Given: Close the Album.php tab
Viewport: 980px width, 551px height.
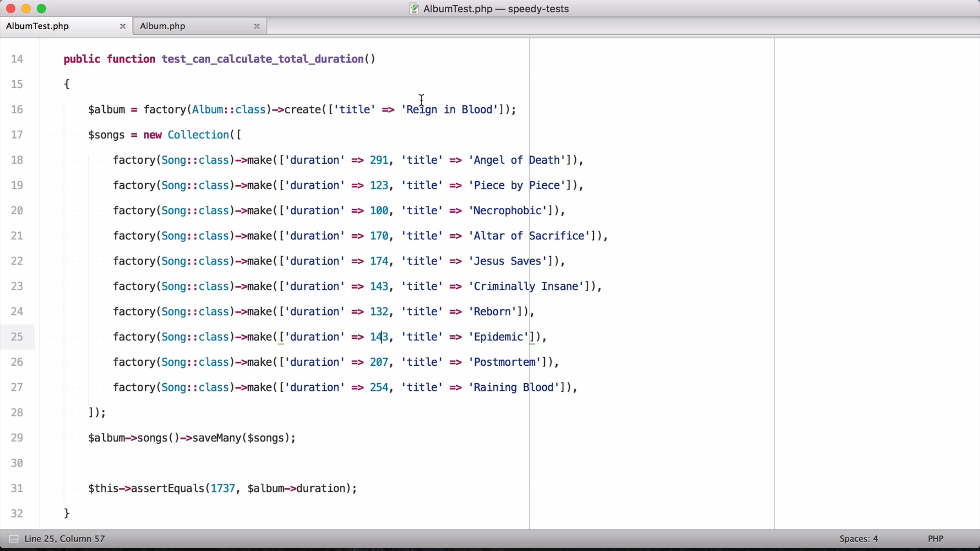Looking at the screenshot, I should 257,26.
